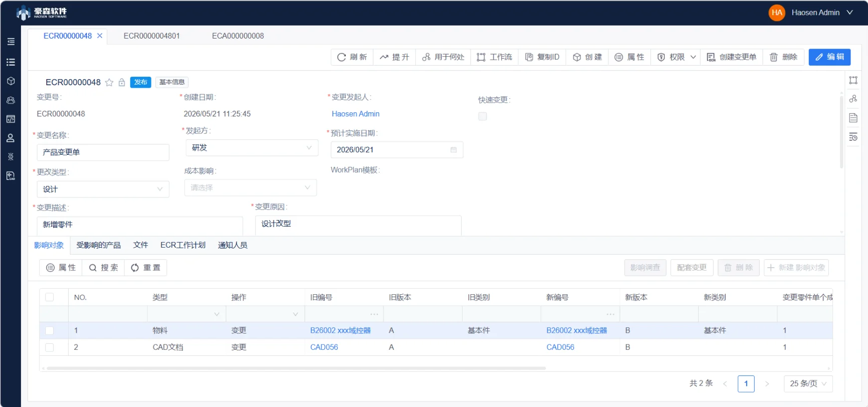This screenshot has width=868, height=407.
Task: Click the top toolbar Delete (删除) button
Action: (783, 57)
